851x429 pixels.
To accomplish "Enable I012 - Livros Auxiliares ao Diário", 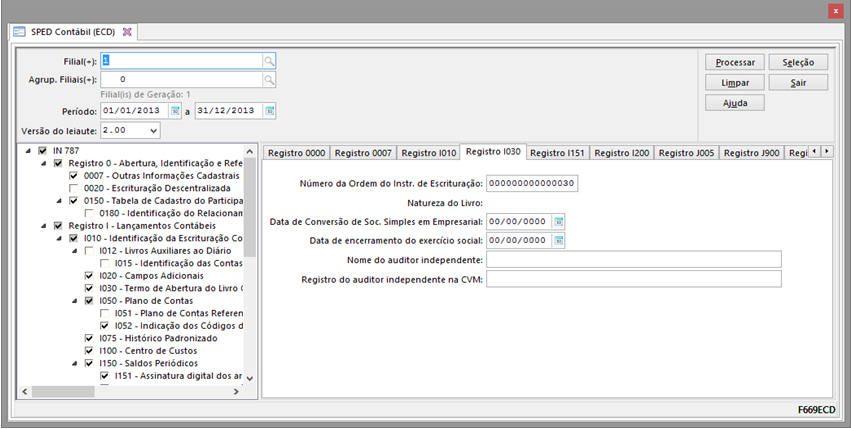I will (x=89, y=251).
